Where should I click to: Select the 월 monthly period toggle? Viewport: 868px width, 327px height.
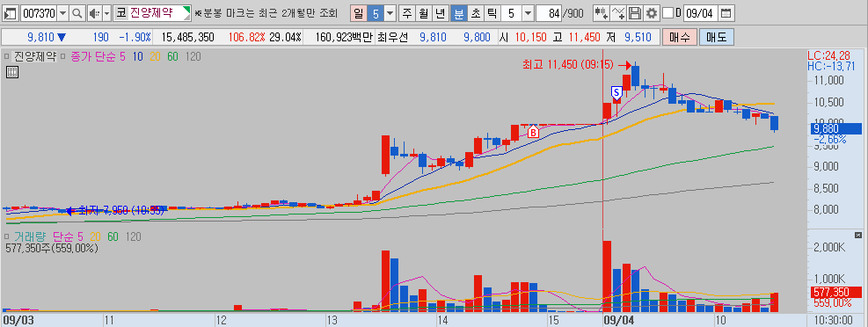tap(424, 12)
